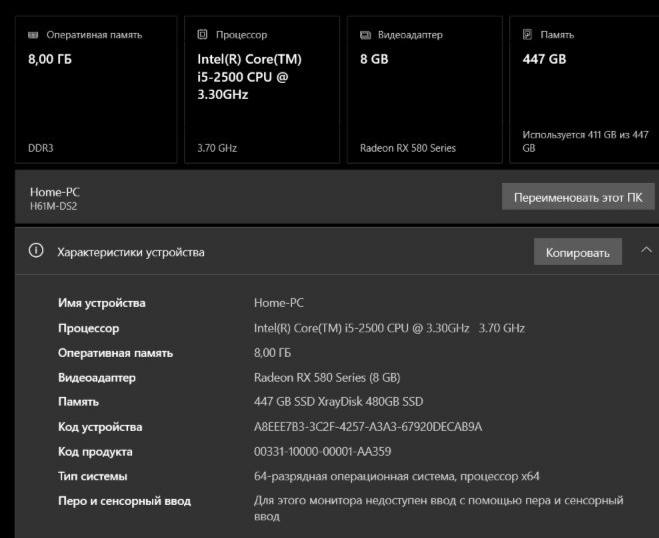Click the DDR3 label in the memory card

coord(41,148)
